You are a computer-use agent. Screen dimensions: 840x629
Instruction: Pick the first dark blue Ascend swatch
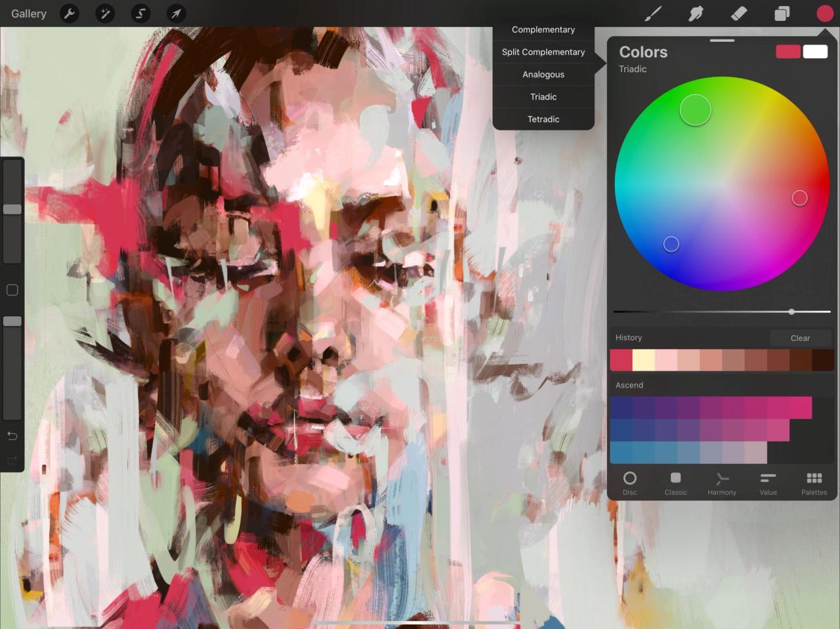coord(621,407)
